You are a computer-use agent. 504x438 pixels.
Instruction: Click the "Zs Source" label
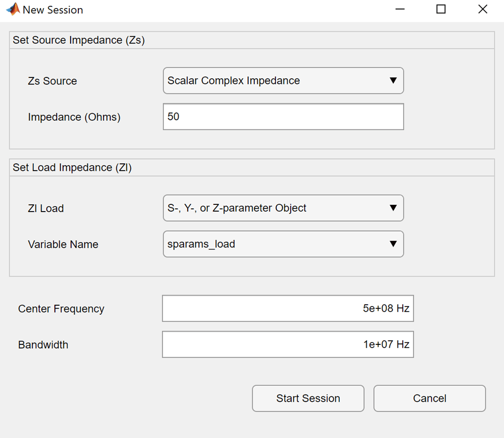point(52,81)
